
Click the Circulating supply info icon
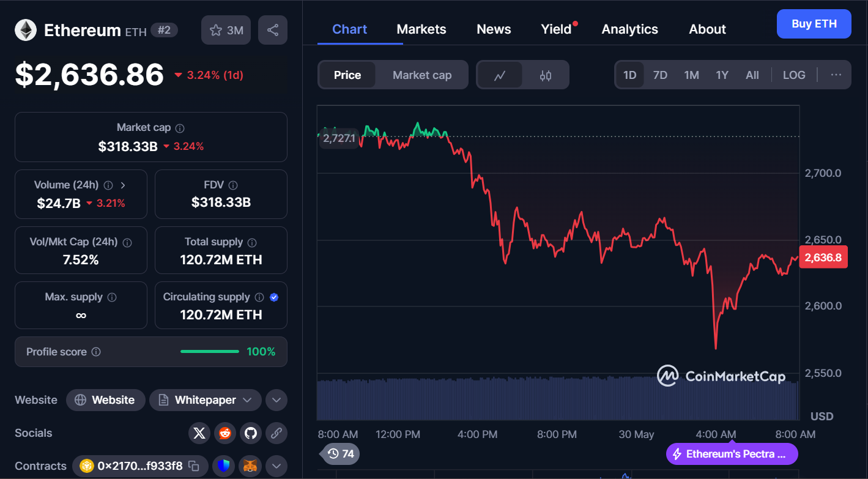[x=259, y=297]
